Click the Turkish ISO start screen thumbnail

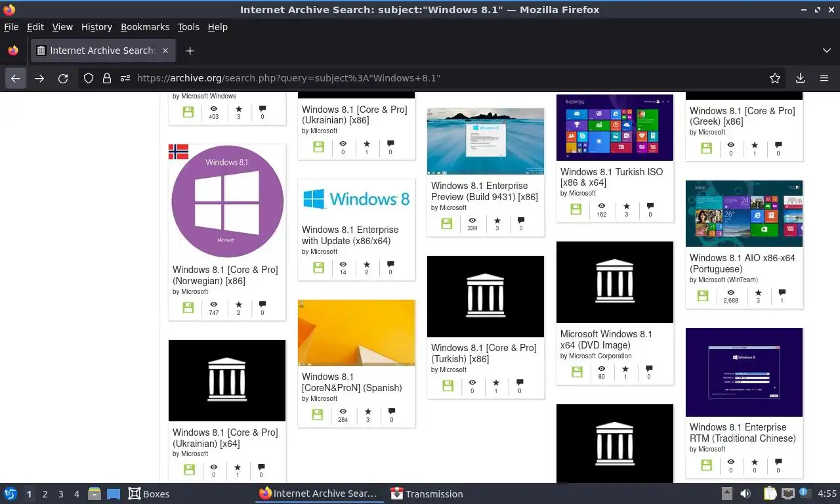point(615,127)
